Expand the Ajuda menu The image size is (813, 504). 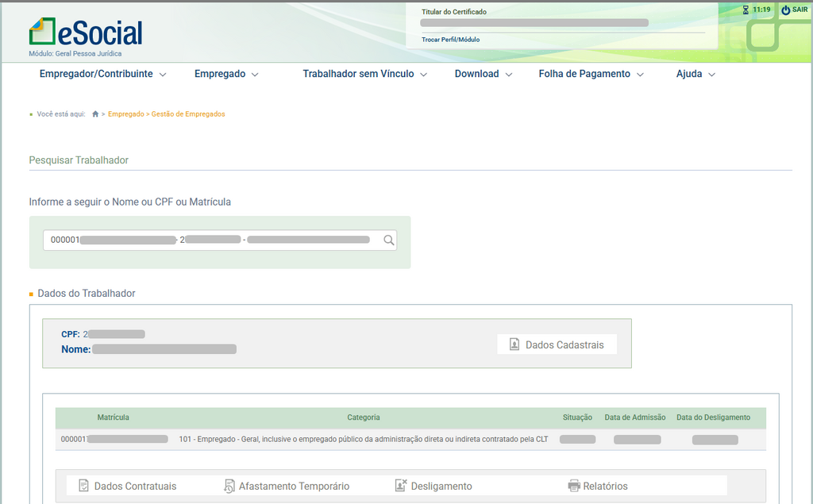(695, 74)
